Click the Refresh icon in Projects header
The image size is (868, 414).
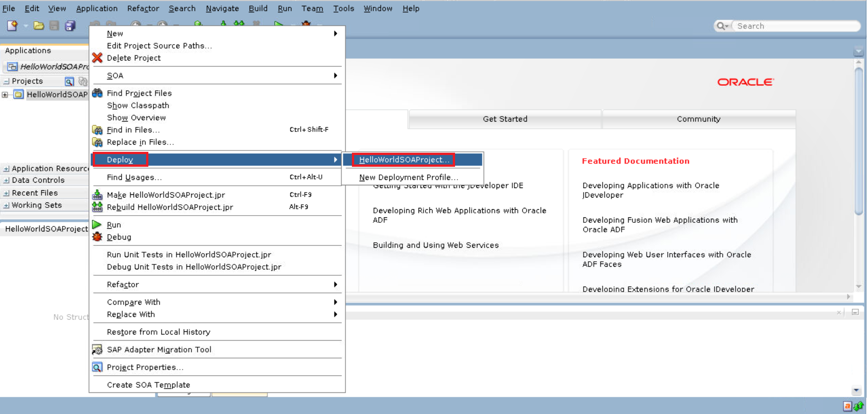click(83, 81)
